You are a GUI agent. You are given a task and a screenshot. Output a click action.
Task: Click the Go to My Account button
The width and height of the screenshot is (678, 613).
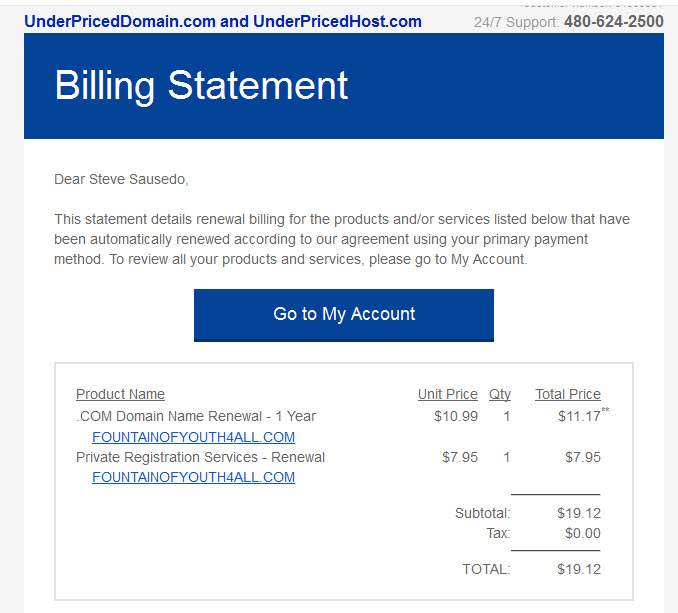[x=344, y=315]
